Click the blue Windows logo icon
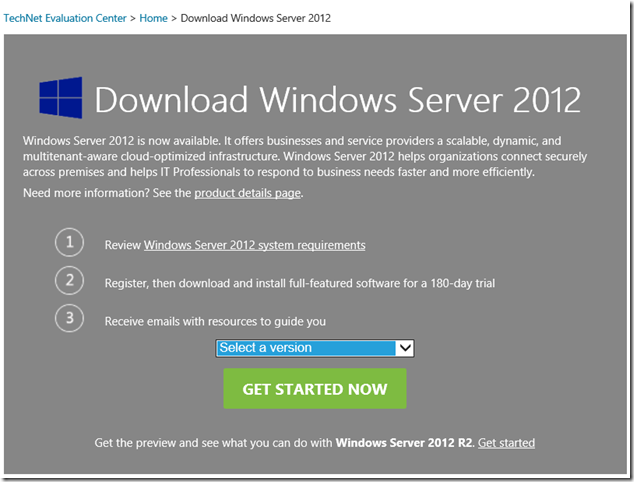 [61, 98]
